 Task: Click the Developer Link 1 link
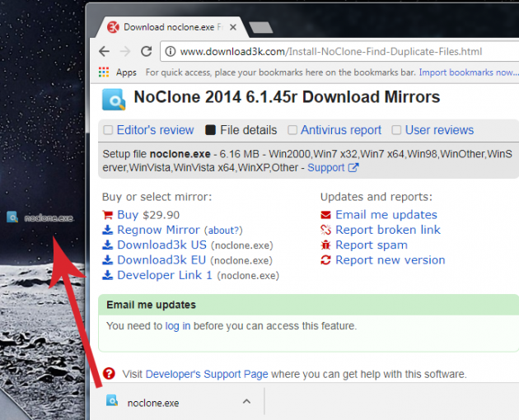[165, 275]
